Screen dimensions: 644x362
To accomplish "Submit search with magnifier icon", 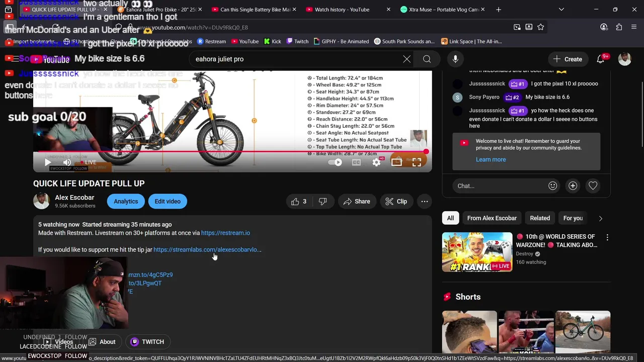I will (x=427, y=59).
